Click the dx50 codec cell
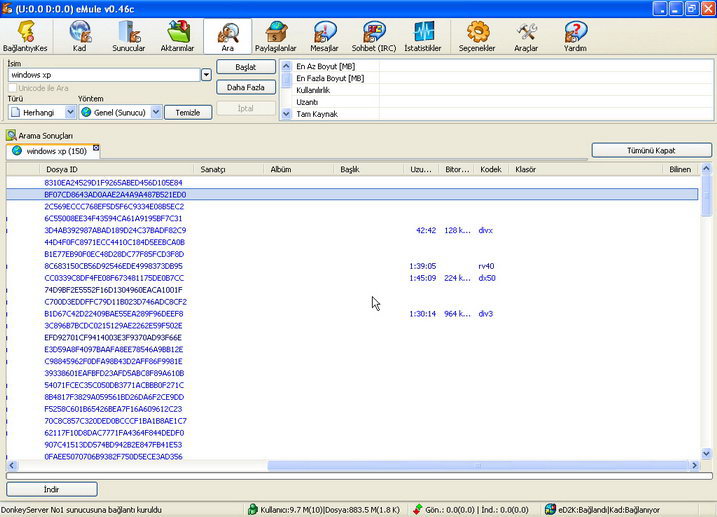The height and width of the screenshot is (517, 717). click(x=487, y=278)
